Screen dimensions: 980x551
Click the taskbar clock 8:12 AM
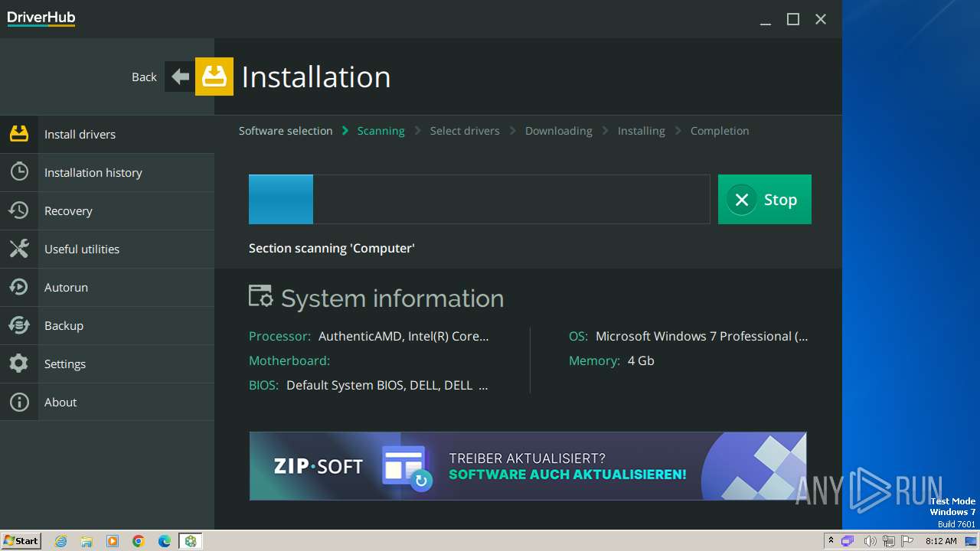[941, 541]
